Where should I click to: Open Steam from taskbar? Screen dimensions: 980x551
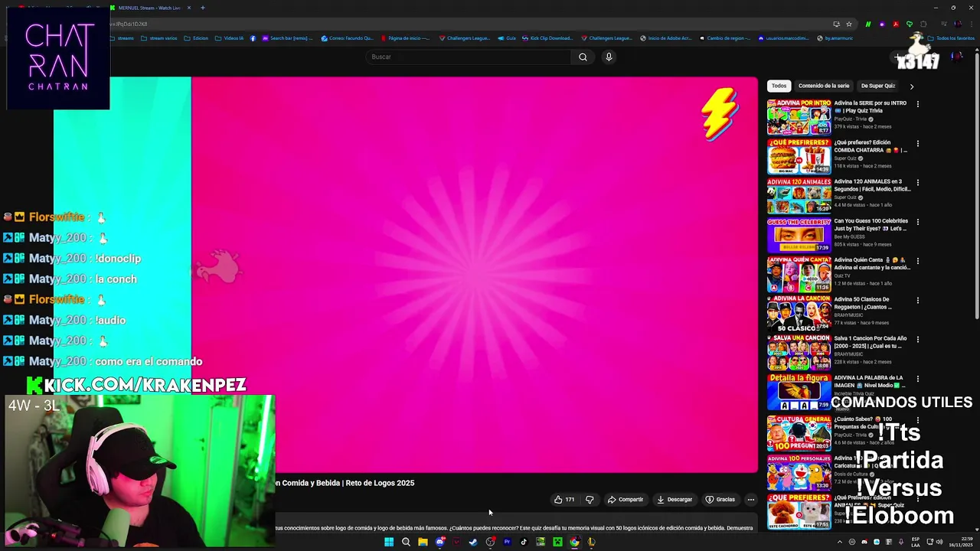pyautogui.click(x=473, y=542)
